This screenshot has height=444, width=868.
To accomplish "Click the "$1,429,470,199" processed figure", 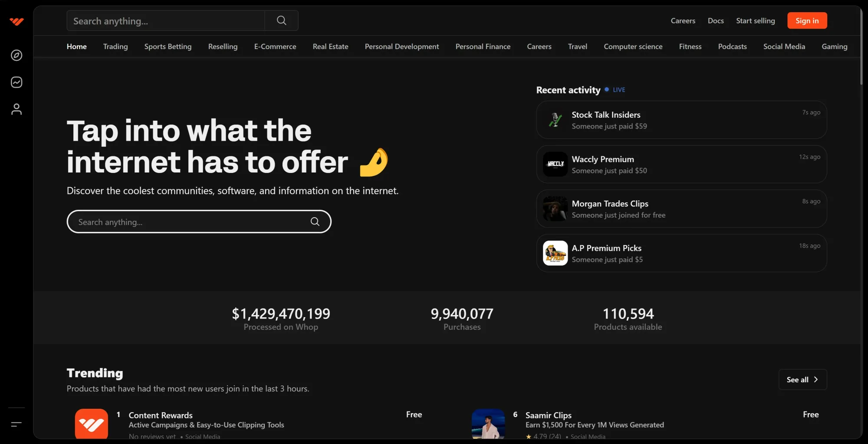I will [x=281, y=313].
